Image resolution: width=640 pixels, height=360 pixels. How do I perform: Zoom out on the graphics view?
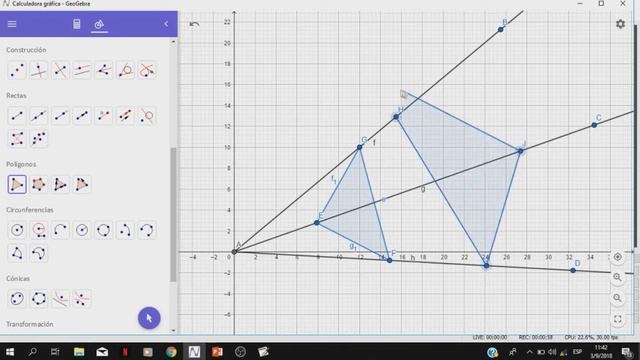[x=618, y=298]
